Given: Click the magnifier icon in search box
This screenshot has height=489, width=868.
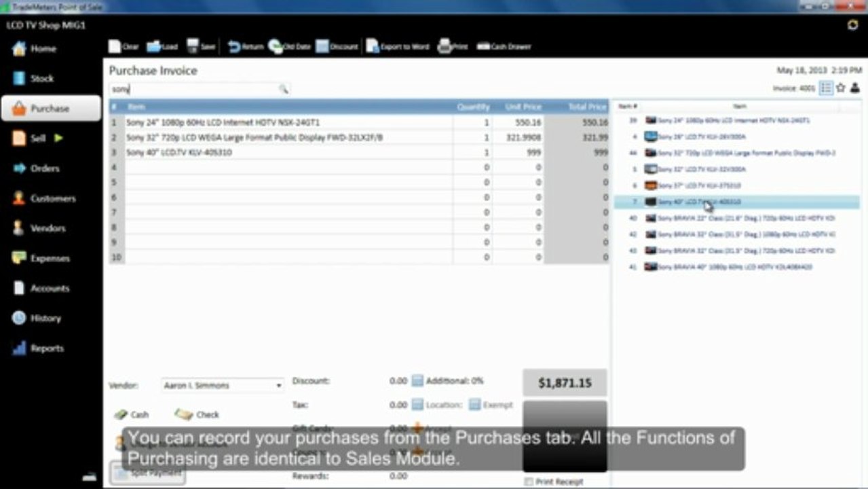Looking at the screenshot, I should pyautogui.click(x=283, y=89).
